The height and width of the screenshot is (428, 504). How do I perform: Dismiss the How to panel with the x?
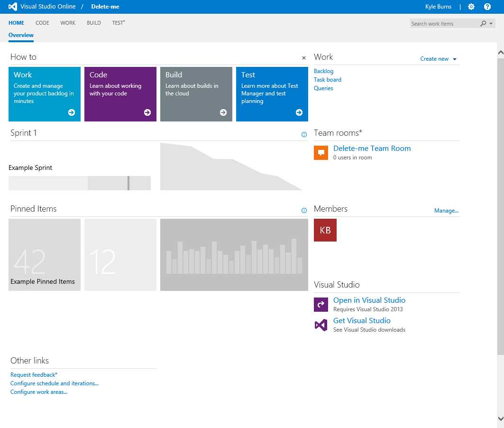click(303, 57)
